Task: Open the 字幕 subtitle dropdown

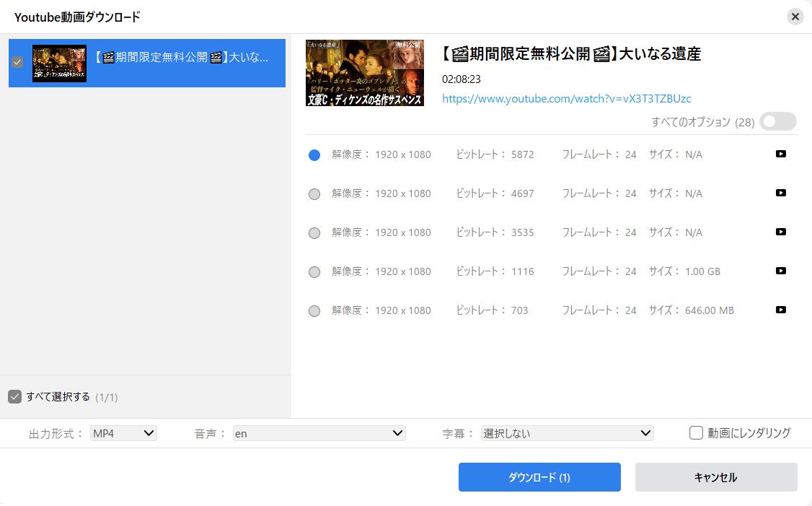Action: point(567,433)
